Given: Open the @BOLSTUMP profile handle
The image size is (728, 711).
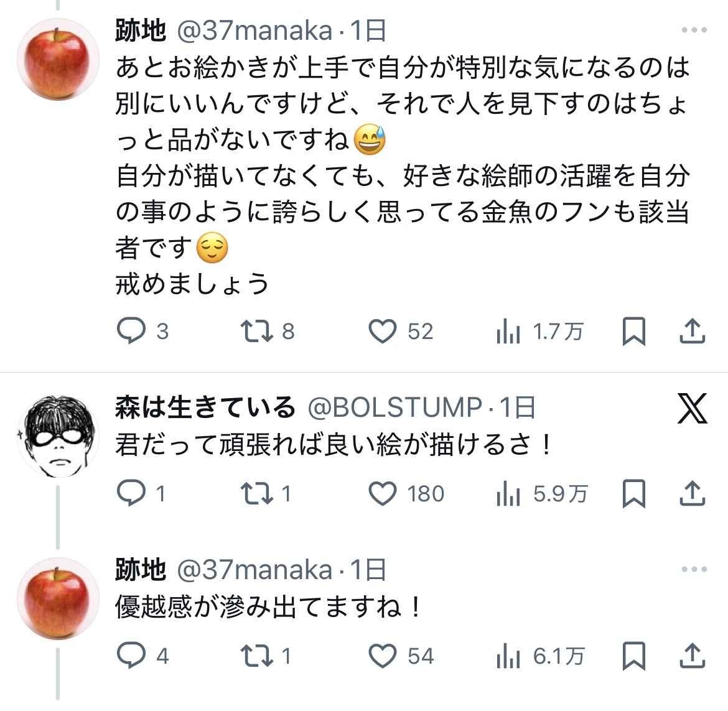Looking at the screenshot, I should (x=394, y=407).
